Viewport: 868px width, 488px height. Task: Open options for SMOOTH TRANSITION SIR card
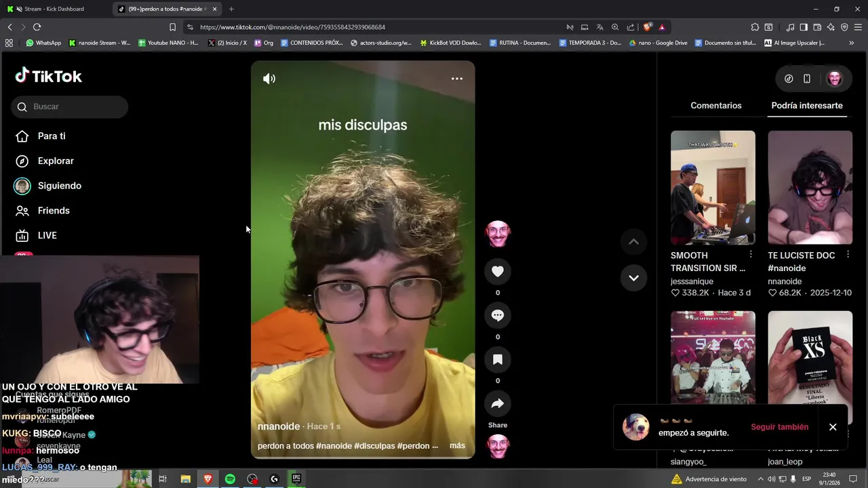(751, 254)
